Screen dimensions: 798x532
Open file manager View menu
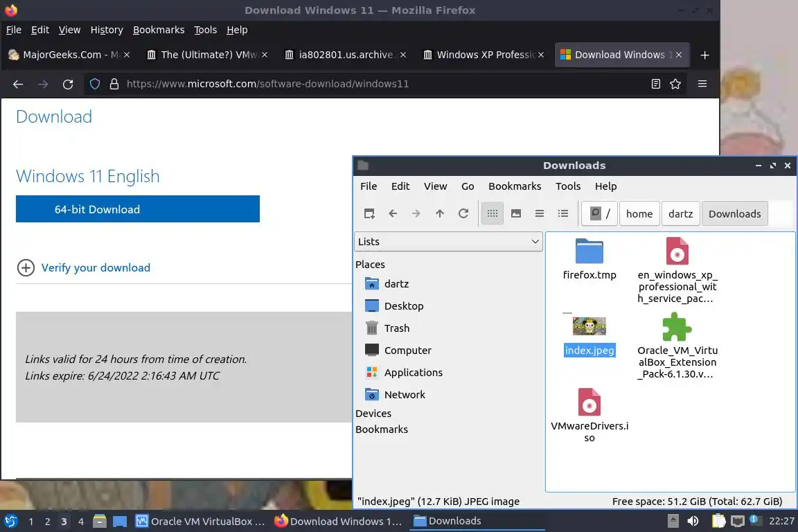tap(435, 186)
